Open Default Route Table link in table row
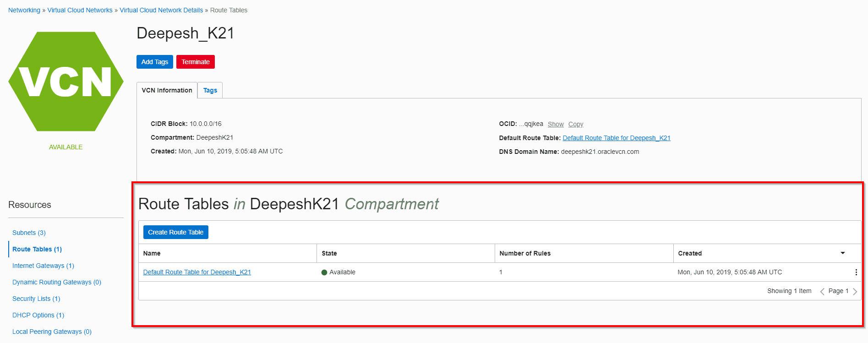The image size is (868, 343). tap(197, 272)
